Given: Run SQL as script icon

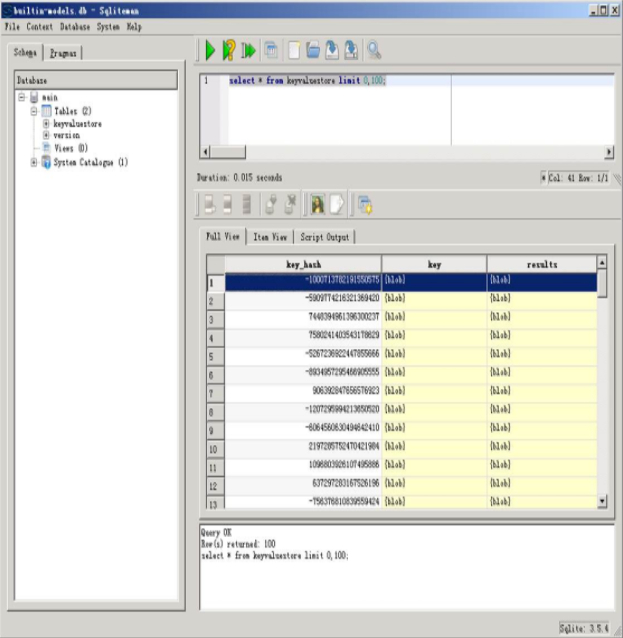Looking at the screenshot, I should (248, 50).
